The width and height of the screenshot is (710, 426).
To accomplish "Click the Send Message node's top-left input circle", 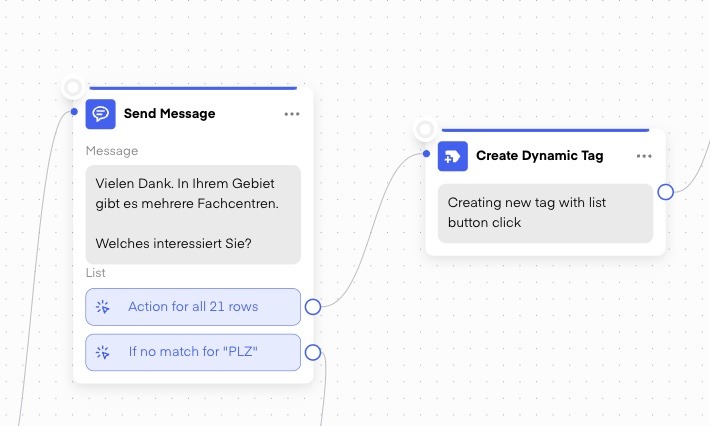I will pyautogui.click(x=72, y=88).
